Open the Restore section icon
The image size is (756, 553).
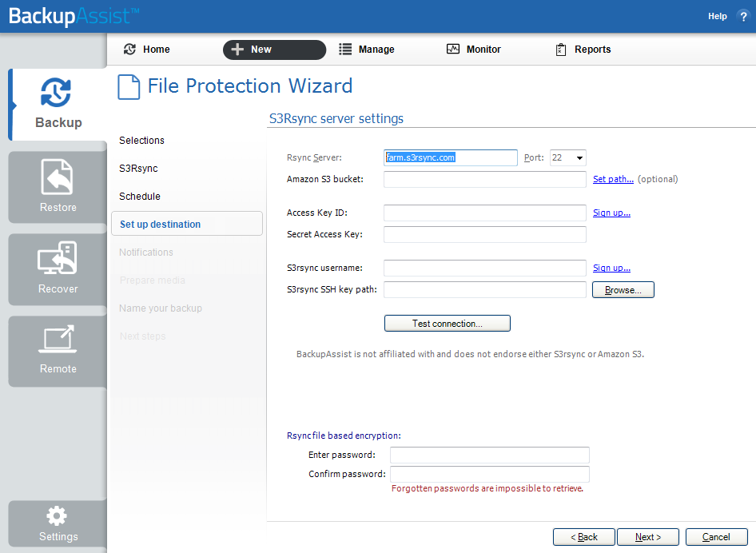click(57, 177)
